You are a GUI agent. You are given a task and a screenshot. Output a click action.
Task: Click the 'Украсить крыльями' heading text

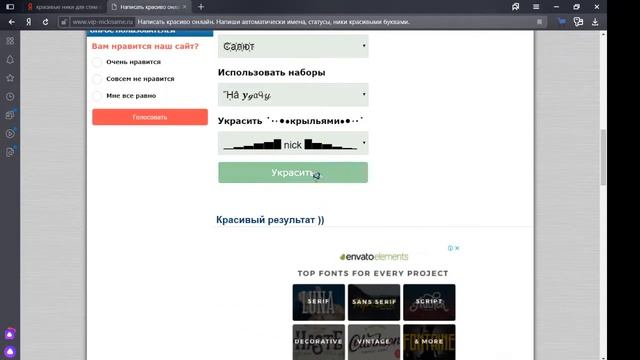coord(290,121)
